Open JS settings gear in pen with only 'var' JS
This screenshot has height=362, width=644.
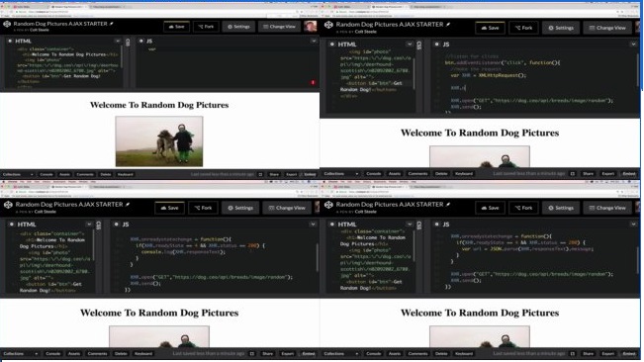click(x=140, y=41)
